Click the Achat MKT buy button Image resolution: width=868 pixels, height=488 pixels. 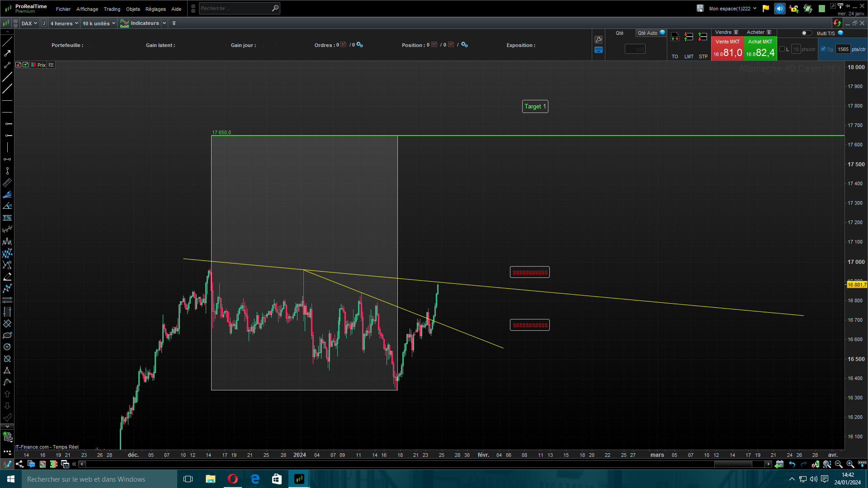point(760,49)
